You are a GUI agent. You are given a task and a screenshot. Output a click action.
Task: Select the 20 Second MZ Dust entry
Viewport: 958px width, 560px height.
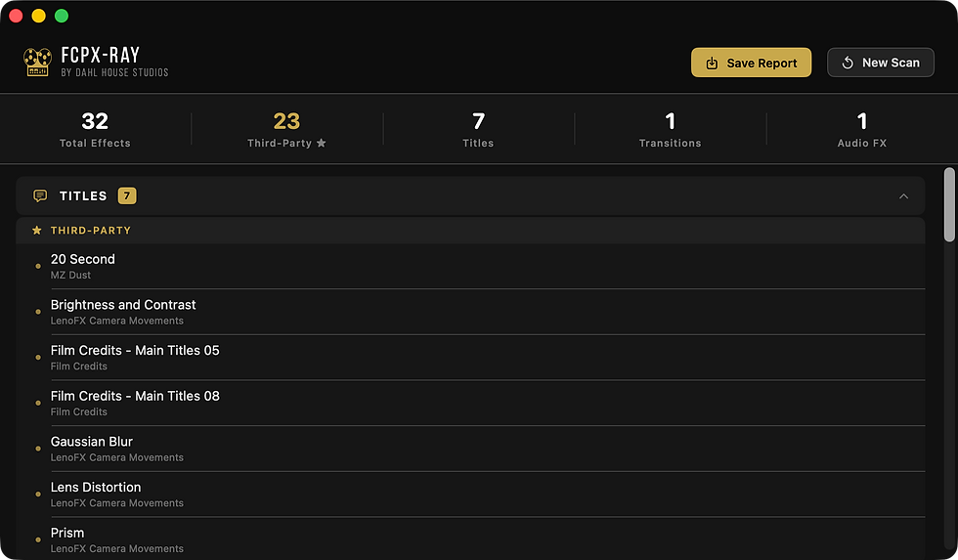[470, 266]
